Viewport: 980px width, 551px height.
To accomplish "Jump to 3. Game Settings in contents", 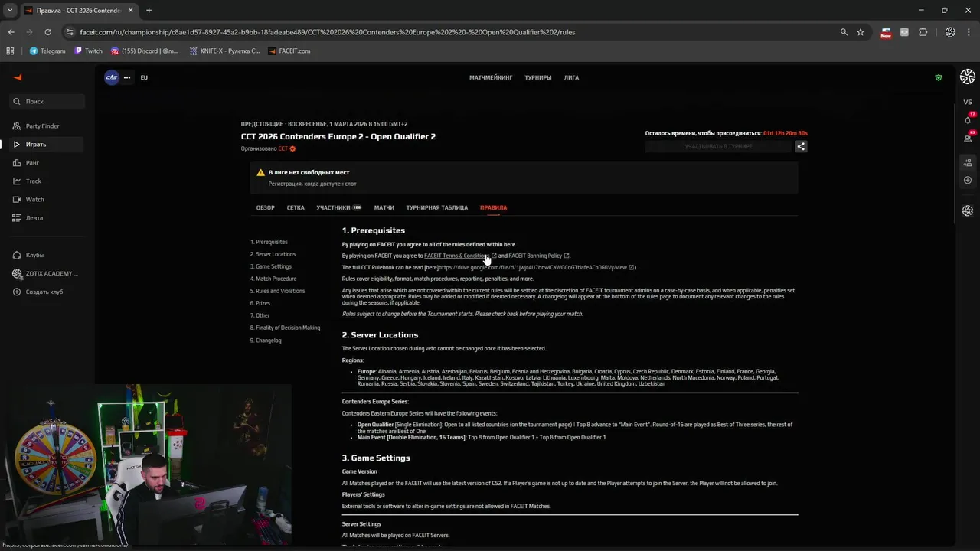I will 270,266.
